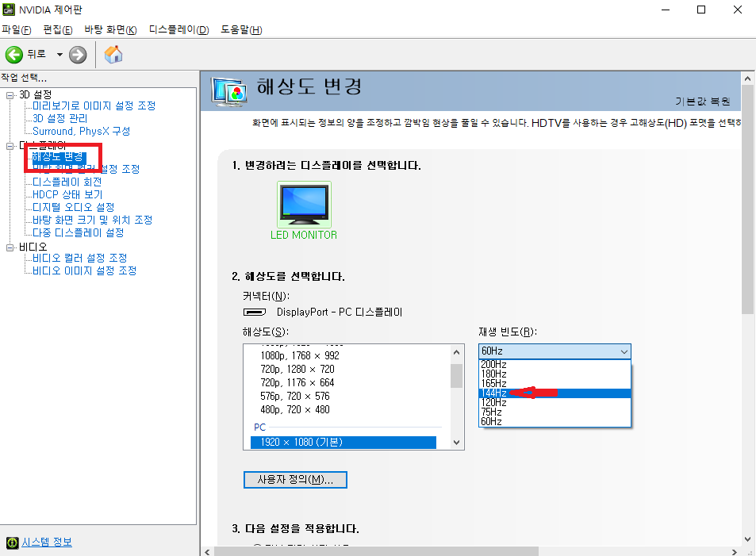This screenshot has height=556, width=756.
Task: Choose 200Hz refresh rate
Action: tap(555, 365)
